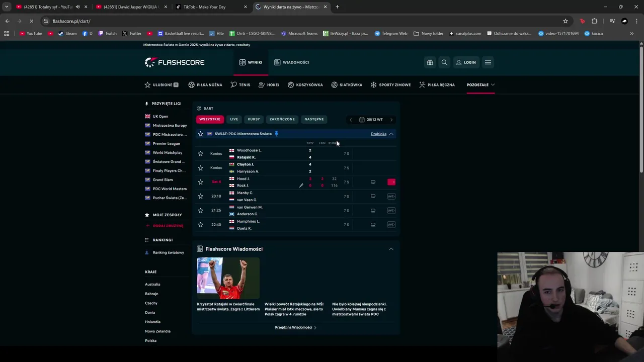Click the red live stream button for Hood match
This screenshot has height=362, width=644.
point(391,182)
